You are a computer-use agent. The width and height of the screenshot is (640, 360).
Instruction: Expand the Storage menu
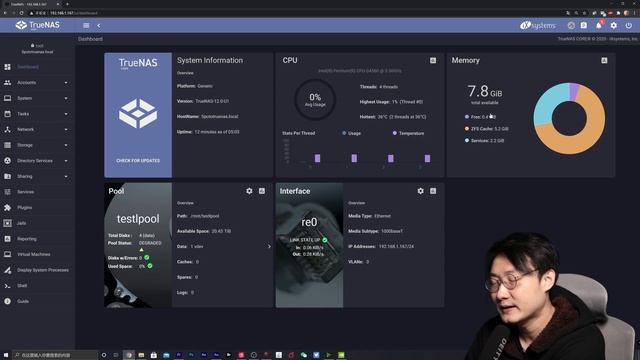pyautogui.click(x=38, y=145)
